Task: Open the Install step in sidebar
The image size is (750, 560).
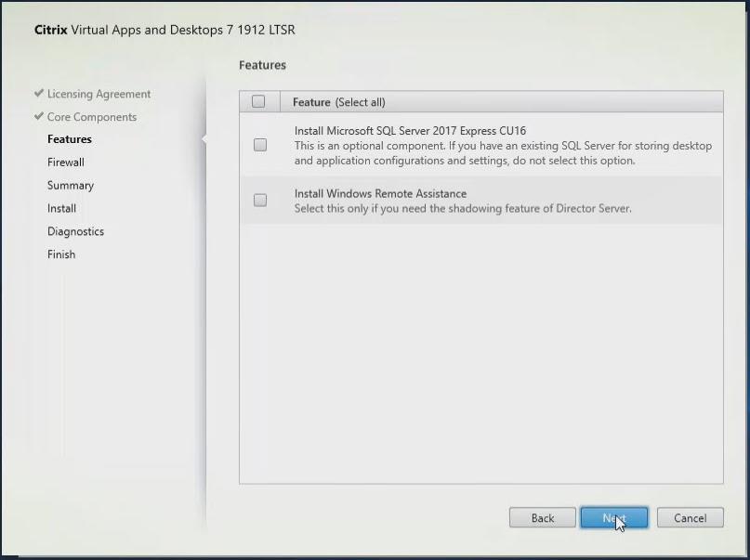Action: (61, 208)
